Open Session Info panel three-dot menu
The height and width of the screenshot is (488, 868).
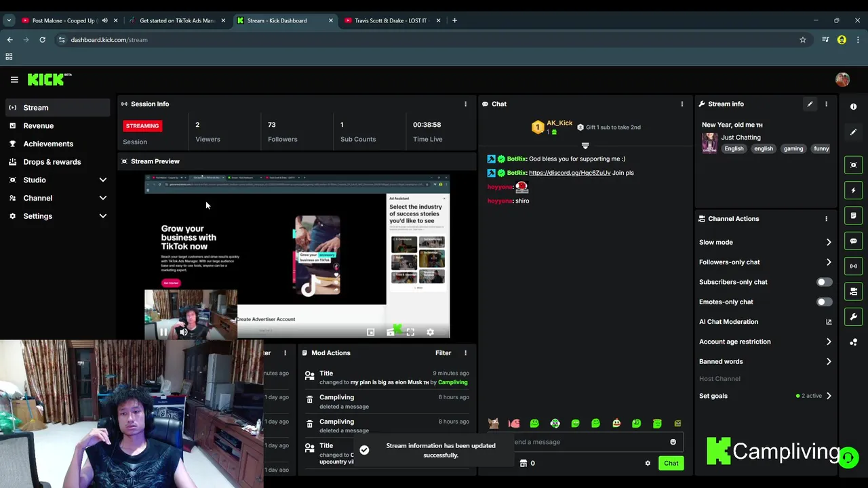pyautogui.click(x=465, y=104)
